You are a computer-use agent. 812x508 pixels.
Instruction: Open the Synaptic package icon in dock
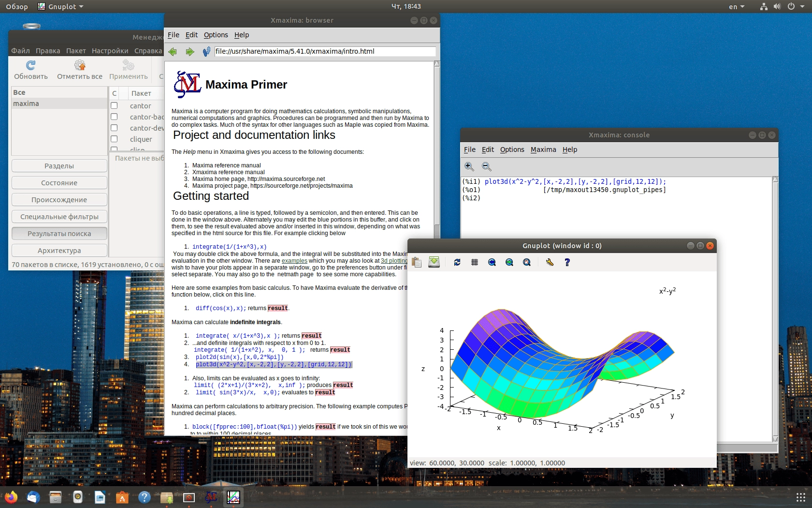167,497
